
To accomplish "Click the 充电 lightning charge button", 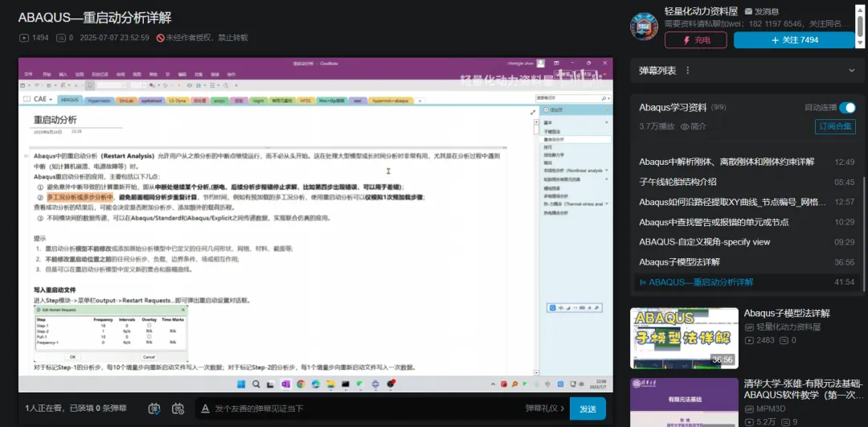I will (x=695, y=40).
